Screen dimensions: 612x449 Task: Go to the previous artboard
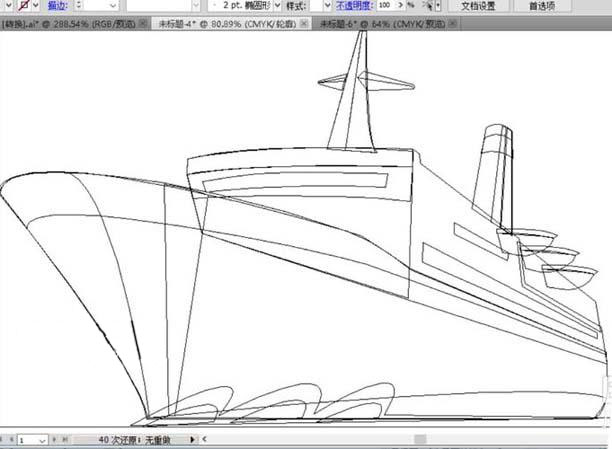(12, 440)
